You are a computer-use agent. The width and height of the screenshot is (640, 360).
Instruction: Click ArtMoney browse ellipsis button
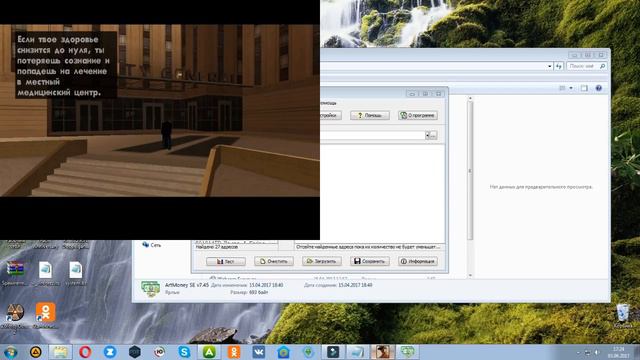click(433, 135)
